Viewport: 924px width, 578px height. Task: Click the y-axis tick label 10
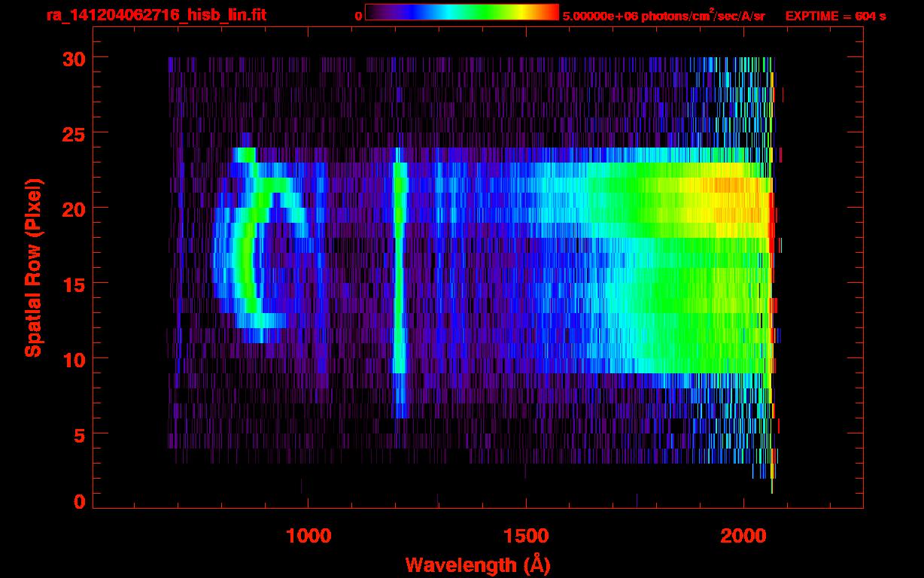coord(73,359)
